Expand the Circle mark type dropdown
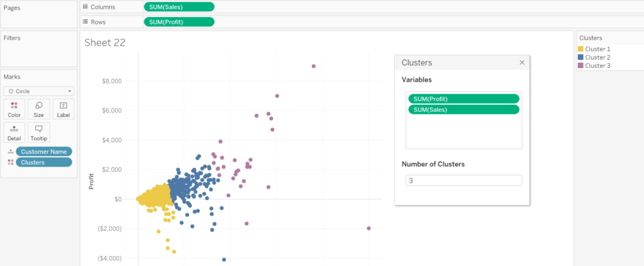 [39, 91]
